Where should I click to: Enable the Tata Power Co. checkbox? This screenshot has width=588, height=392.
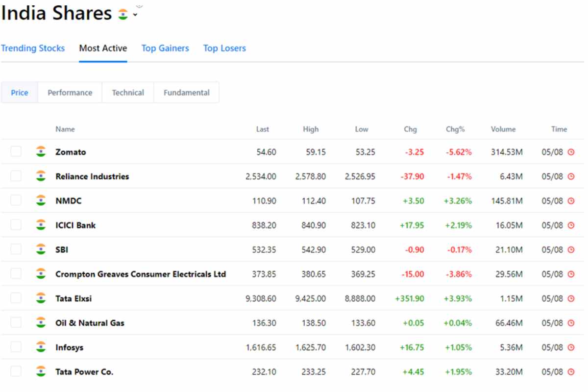(16, 371)
